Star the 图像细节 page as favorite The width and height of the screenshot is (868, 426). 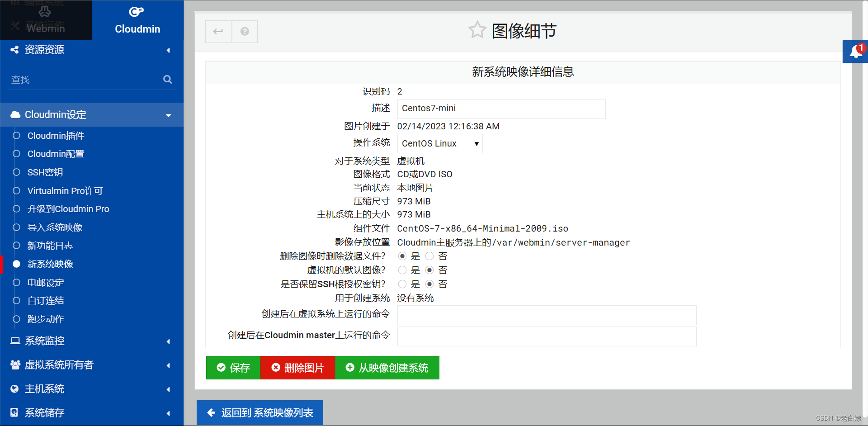coord(477,29)
